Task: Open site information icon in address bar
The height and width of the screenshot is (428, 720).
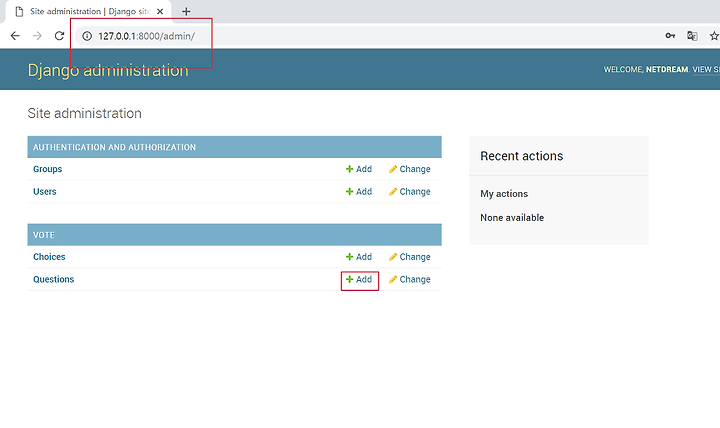Action: pos(87,36)
